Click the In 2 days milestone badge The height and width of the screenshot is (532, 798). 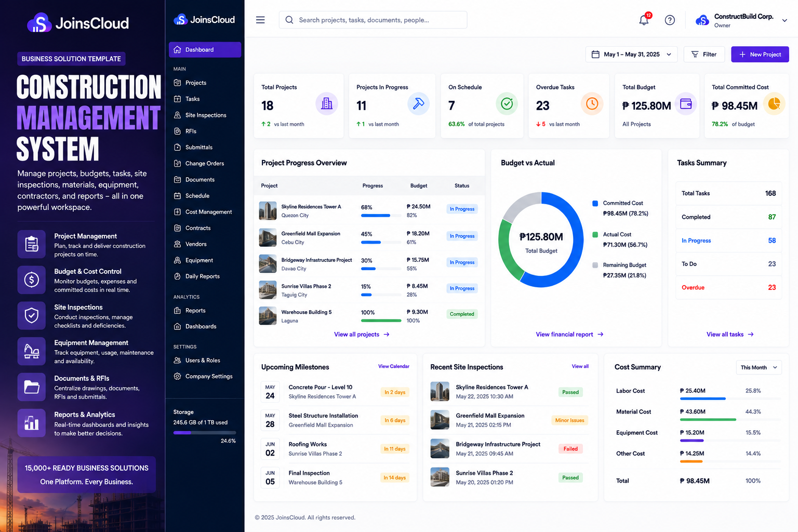point(395,392)
